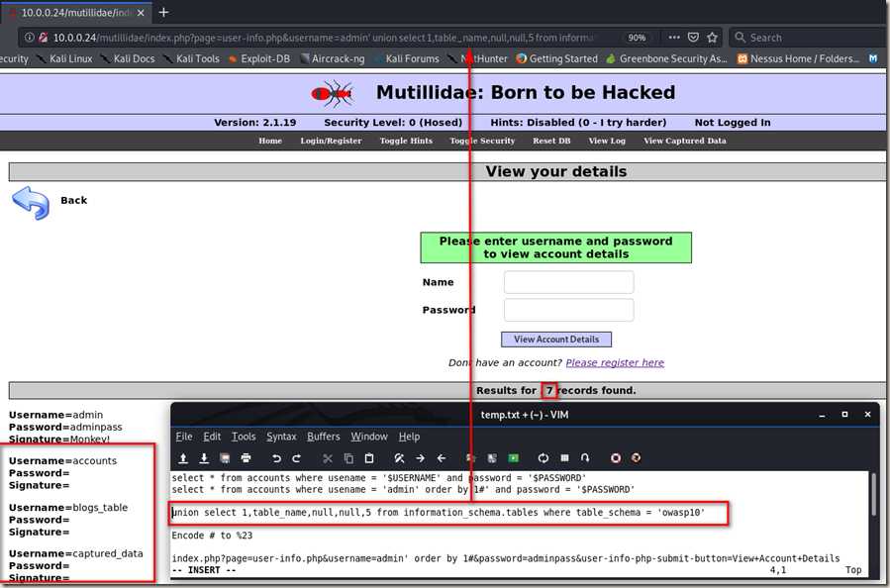Open the Window menu in VIM
Image resolution: width=890 pixels, height=588 pixels.
(369, 437)
